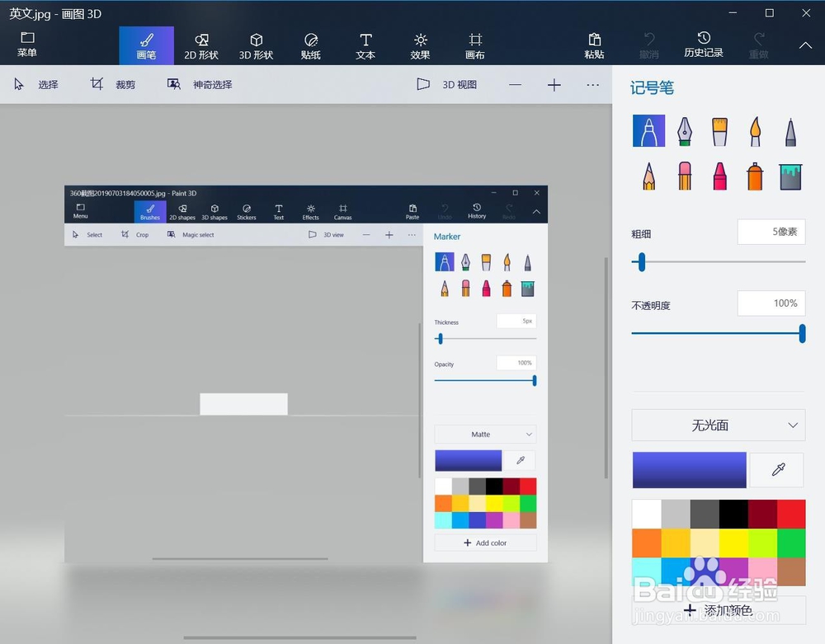Open the more options (...) menu
Viewport: 825px width, 644px height.
tap(592, 84)
